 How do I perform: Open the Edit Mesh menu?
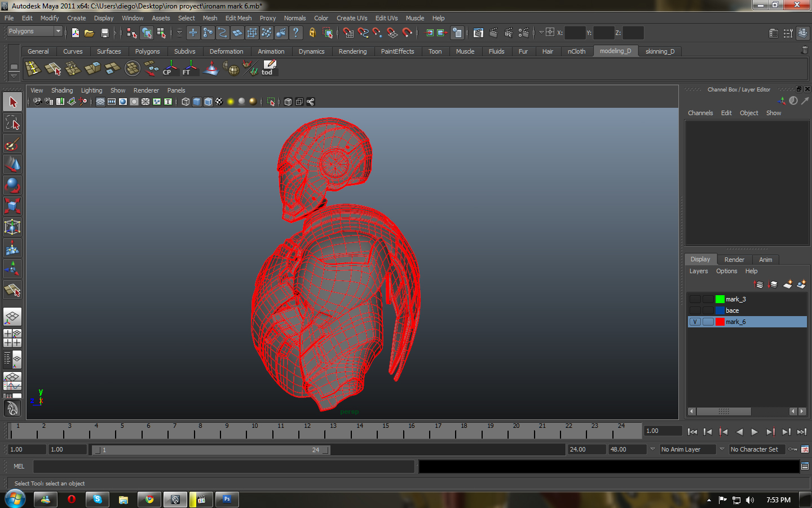coord(239,18)
